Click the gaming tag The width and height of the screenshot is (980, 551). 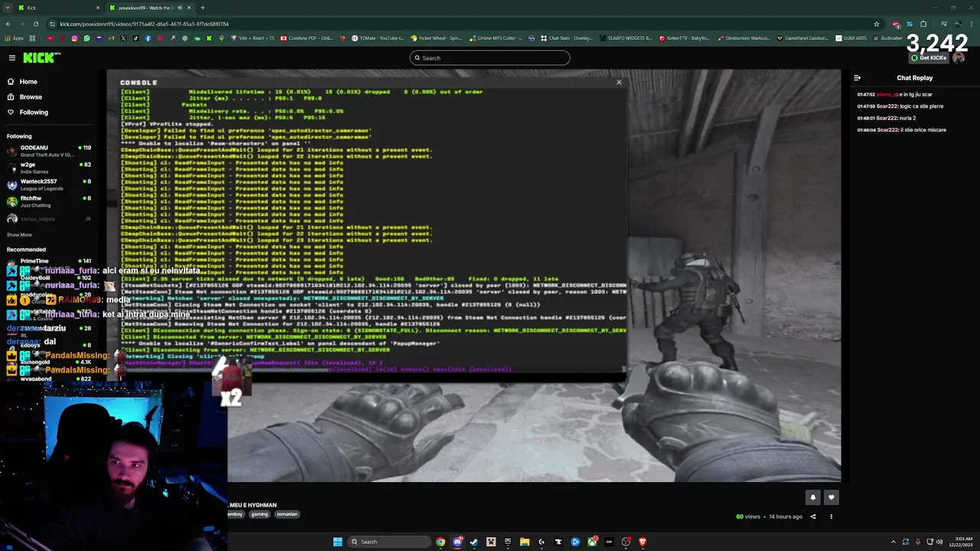(x=260, y=514)
